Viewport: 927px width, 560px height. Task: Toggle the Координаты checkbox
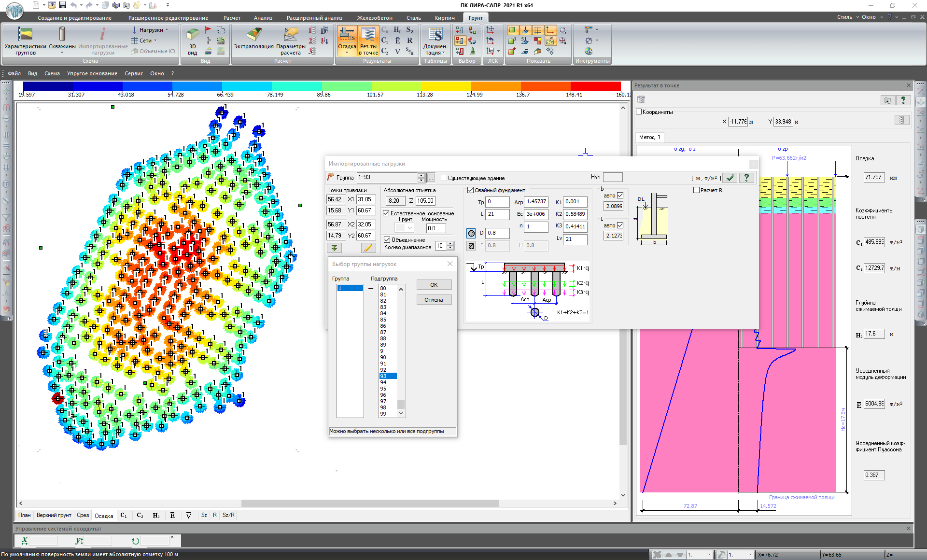(639, 112)
